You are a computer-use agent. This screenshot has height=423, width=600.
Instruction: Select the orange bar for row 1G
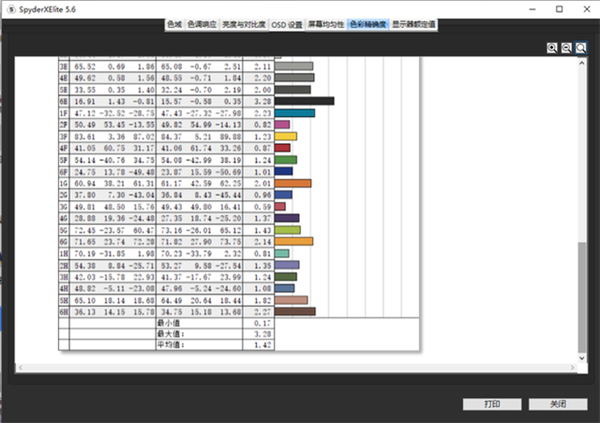pos(292,184)
